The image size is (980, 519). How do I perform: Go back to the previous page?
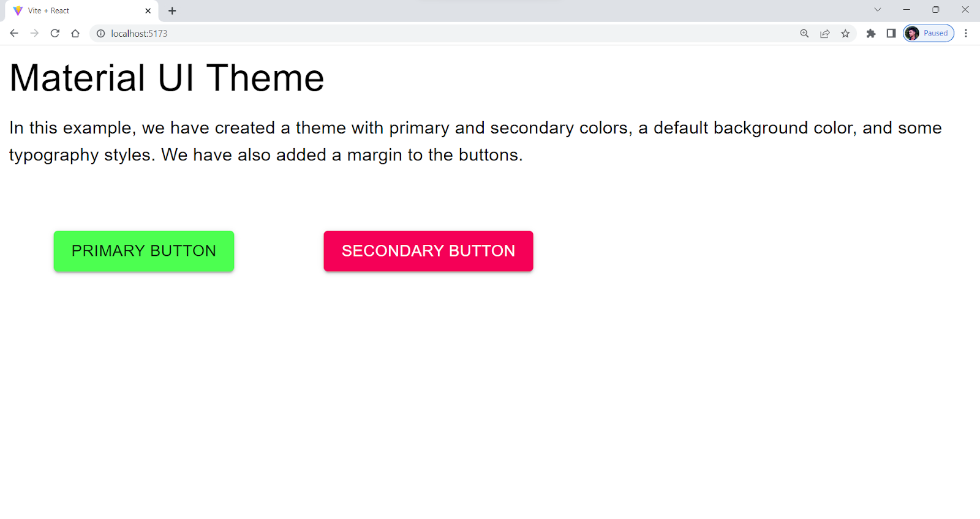14,34
